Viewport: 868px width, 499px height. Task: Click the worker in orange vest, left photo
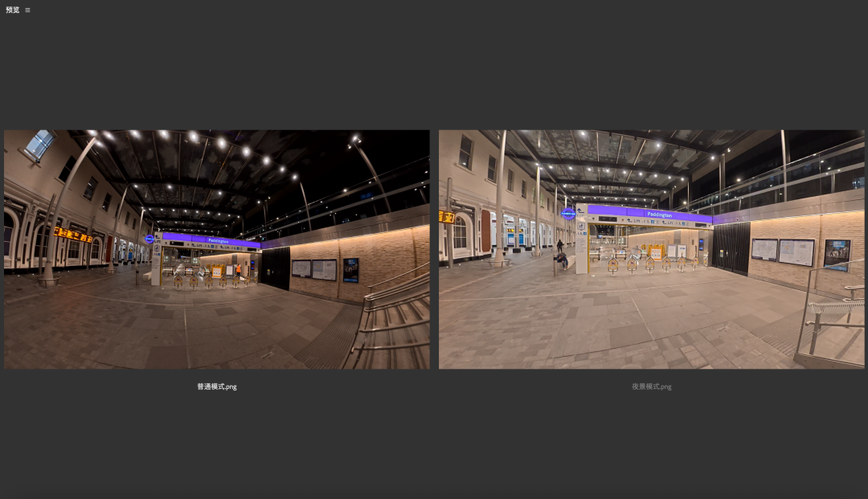pyautogui.click(x=238, y=269)
